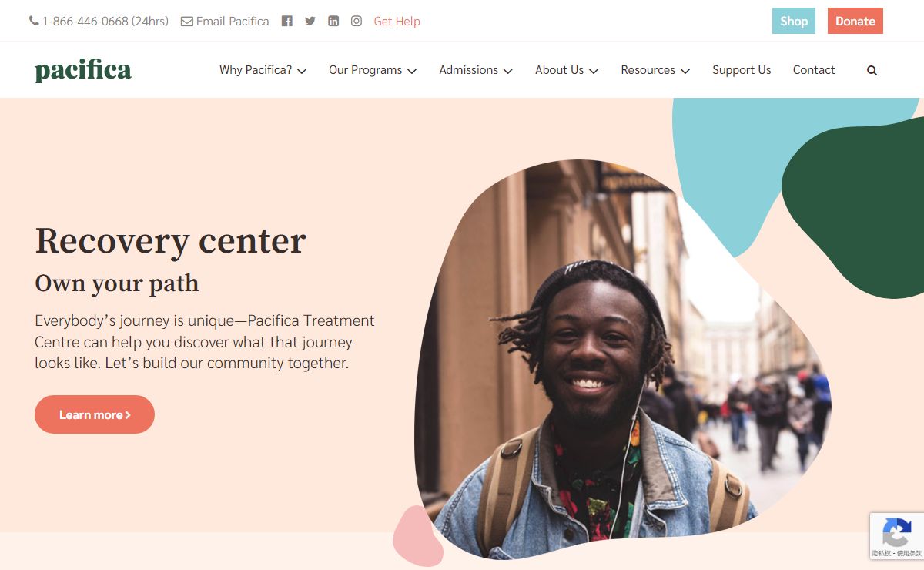Click the reCAPTCHA badge
This screenshot has height=570, width=924.
pos(897,536)
